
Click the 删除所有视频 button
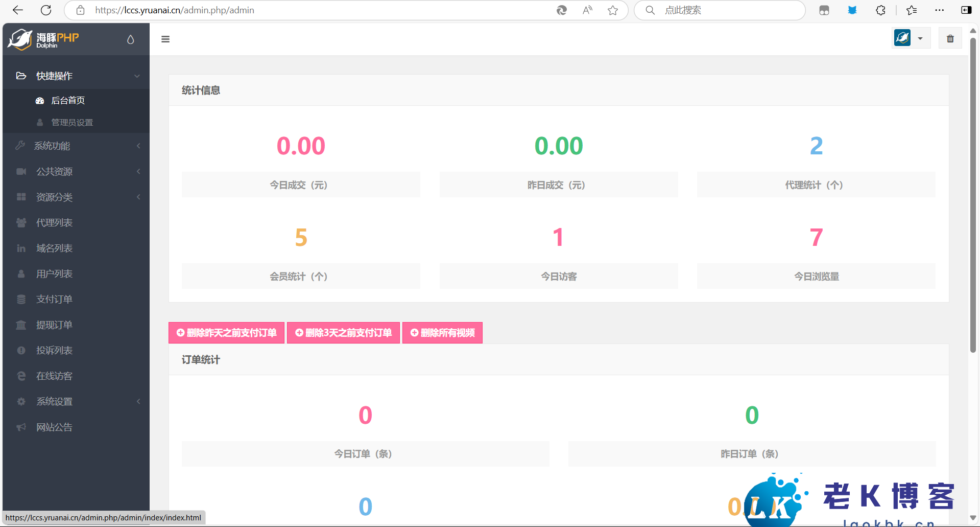pyautogui.click(x=442, y=333)
